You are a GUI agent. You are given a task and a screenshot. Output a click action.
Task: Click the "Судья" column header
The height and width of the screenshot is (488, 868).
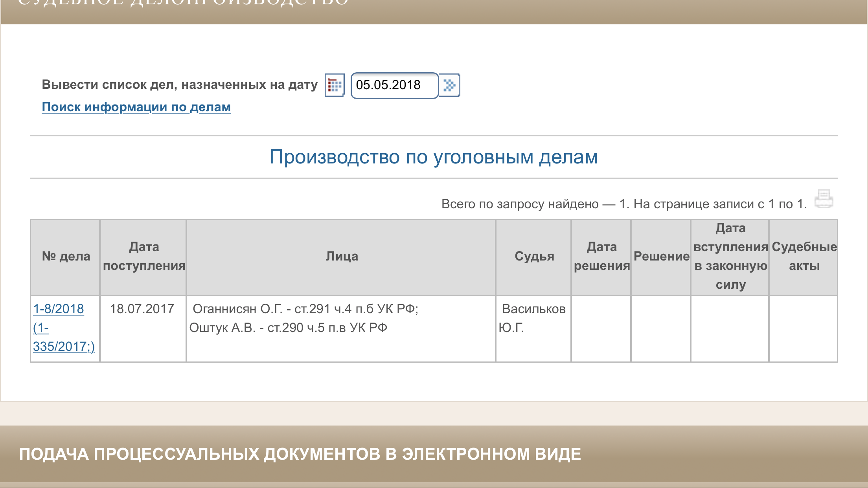coord(534,257)
